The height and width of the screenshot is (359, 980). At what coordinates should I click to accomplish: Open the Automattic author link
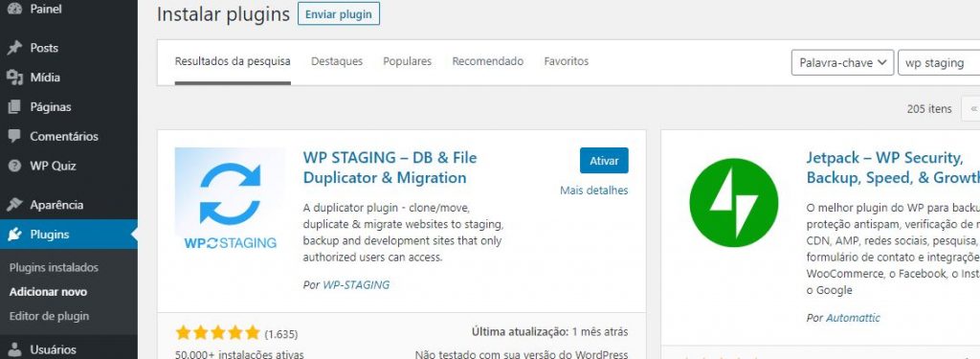coord(853,319)
